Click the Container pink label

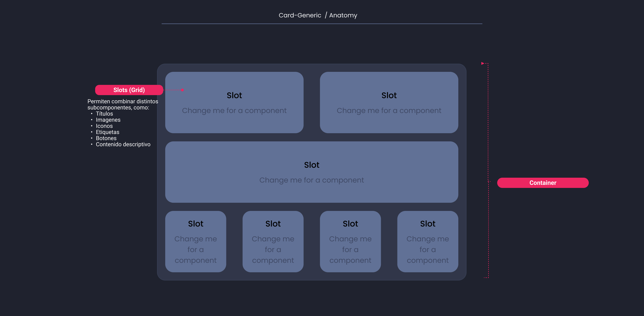[543, 183]
